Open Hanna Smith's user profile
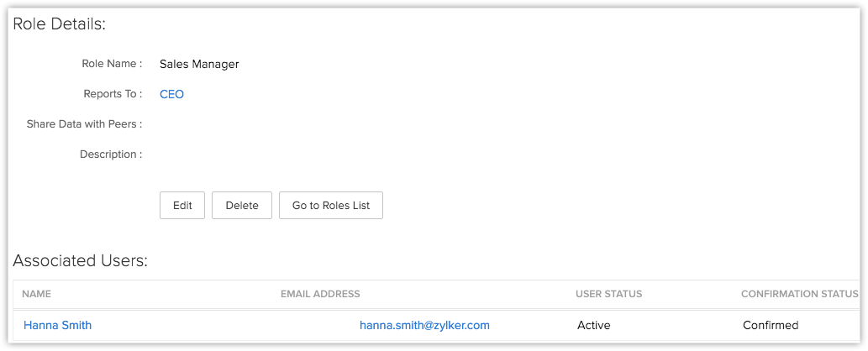 click(57, 325)
